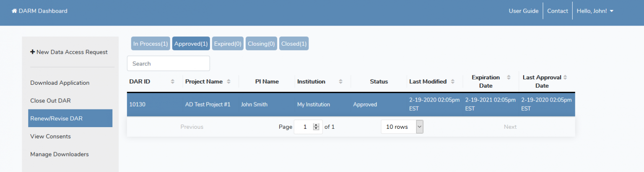This screenshot has height=172, width=644.
Task: Sort by Project Name column arrows
Action: (229, 81)
